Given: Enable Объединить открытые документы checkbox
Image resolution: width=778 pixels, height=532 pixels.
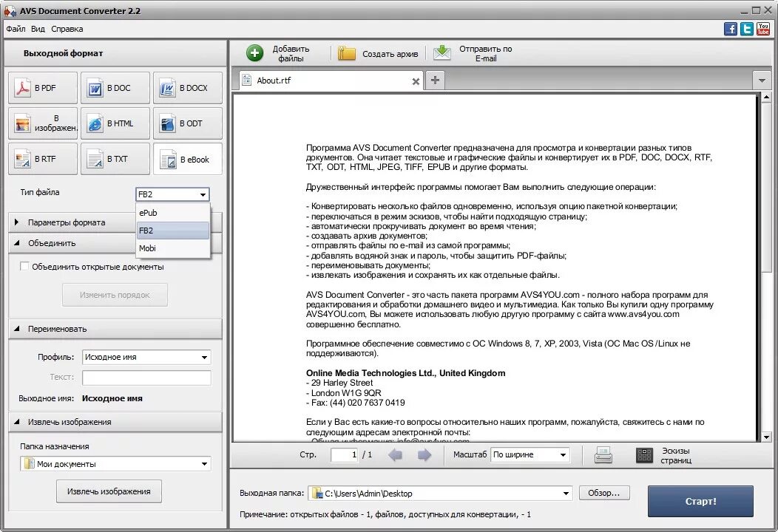Looking at the screenshot, I should click(24, 266).
